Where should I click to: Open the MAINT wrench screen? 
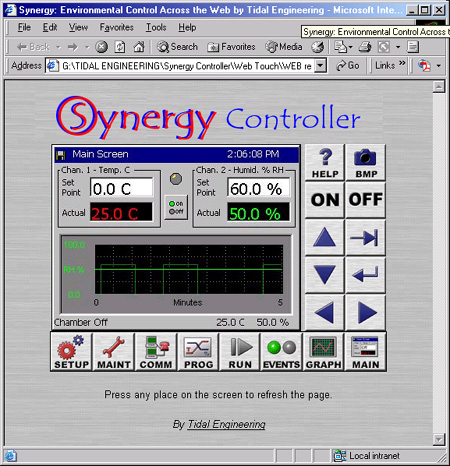(114, 352)
